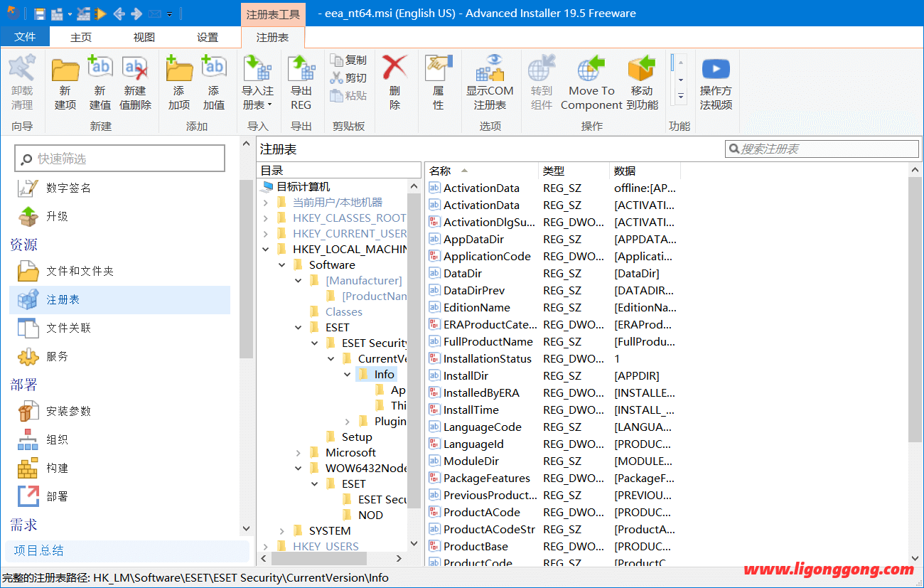
Task: Select the LanguageCode registry value
Action: pos(483,427)
